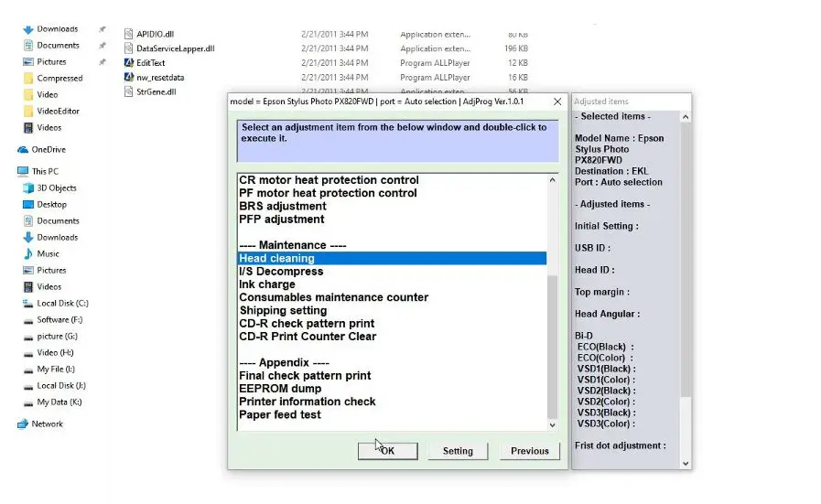
Task: Select Printer information check
Action: [308, 402]
